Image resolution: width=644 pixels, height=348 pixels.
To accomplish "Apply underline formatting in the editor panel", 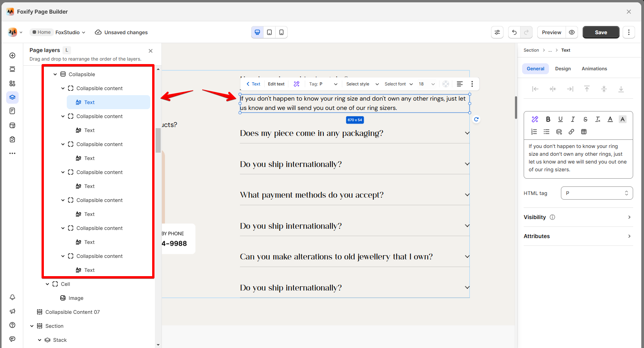I will (561, 119).
